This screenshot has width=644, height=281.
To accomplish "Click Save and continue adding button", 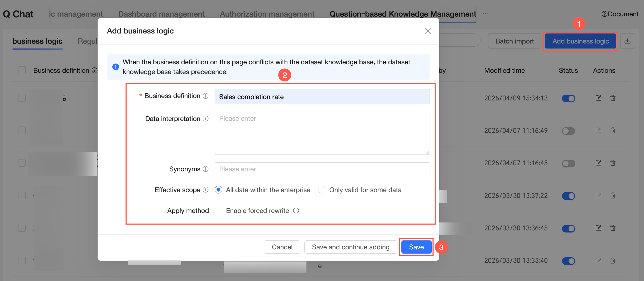I will (350, 247).
